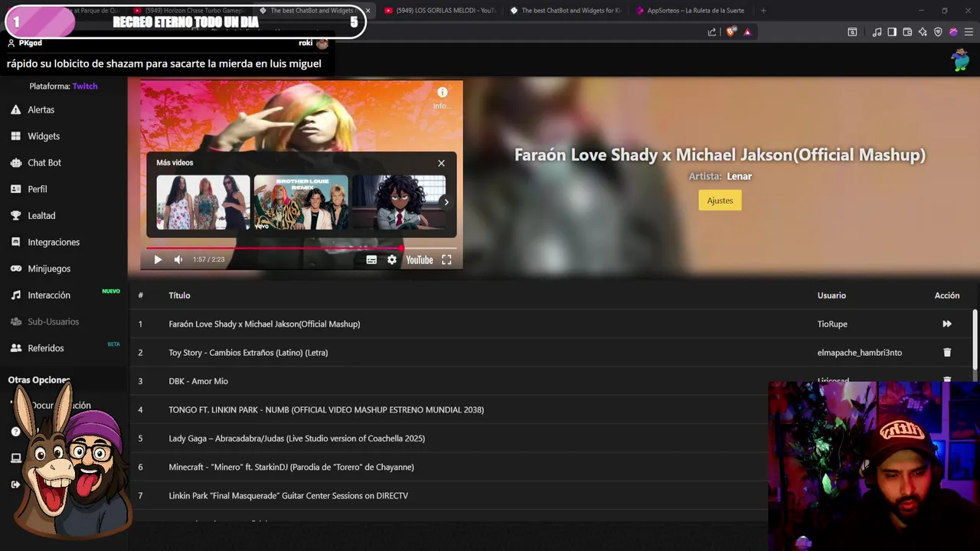Open the Brave Rewards triangle icon

coord(747,32)
